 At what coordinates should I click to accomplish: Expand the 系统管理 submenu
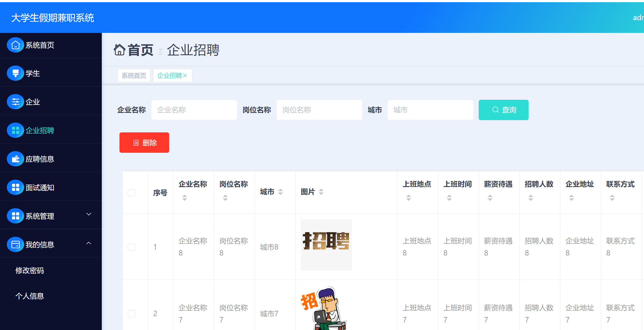pyautogui.click(x=89, y=214)
